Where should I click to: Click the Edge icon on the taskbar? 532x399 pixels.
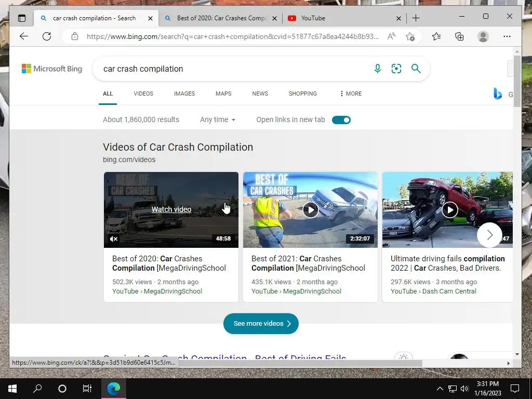click(114, 389)
